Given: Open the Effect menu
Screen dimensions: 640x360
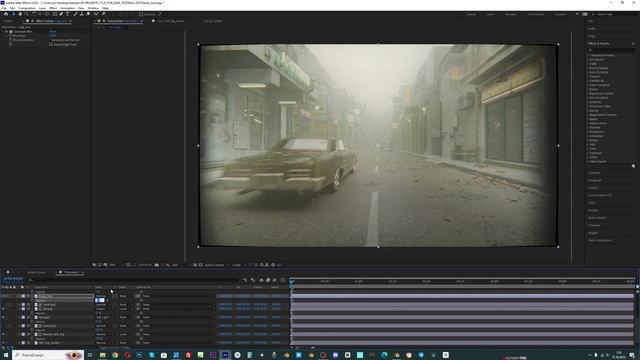Looking at the screenshot, I should (53, 8).
